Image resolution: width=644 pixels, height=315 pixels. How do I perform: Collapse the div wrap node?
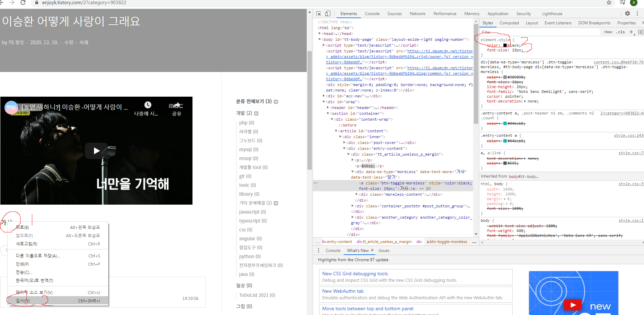(324, 102)
